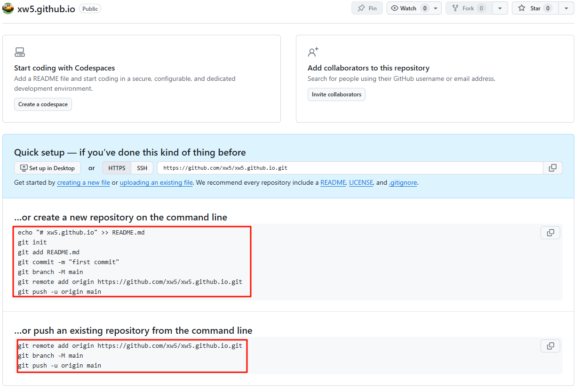Pin this repository
Viewport: 580px width, 392px height.
pos(367,8)
